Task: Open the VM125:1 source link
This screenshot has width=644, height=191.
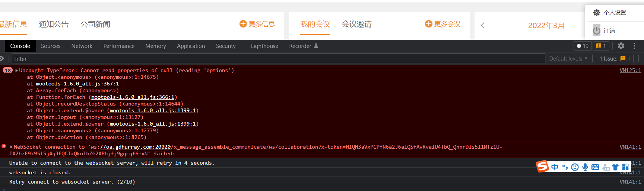Action: point(630,70)
